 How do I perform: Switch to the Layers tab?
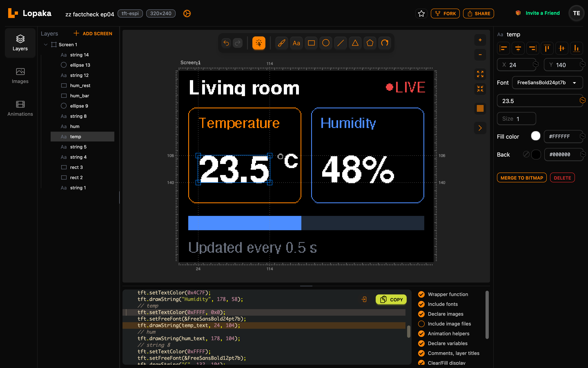pos(20,43)
